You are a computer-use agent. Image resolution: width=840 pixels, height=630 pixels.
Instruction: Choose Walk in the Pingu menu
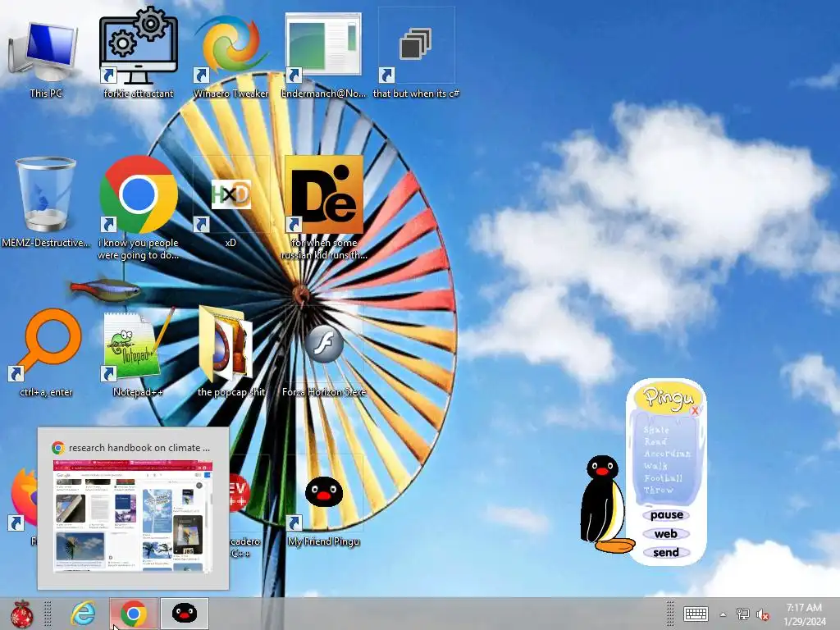point(655,466)
